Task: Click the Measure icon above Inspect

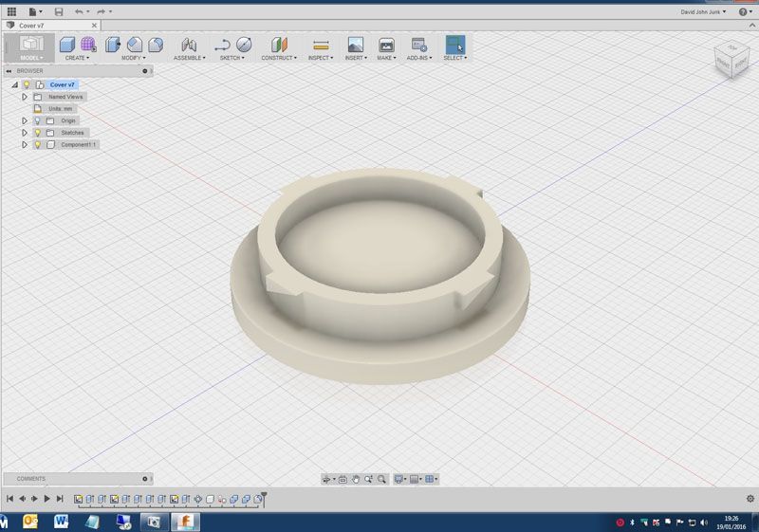Action: [321, 45]
